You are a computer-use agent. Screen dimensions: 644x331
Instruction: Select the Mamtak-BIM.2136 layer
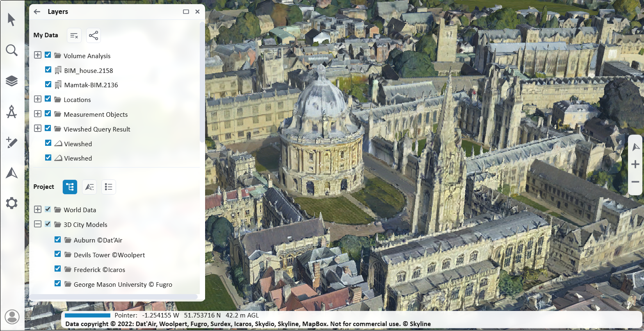[x=91, y=85]
